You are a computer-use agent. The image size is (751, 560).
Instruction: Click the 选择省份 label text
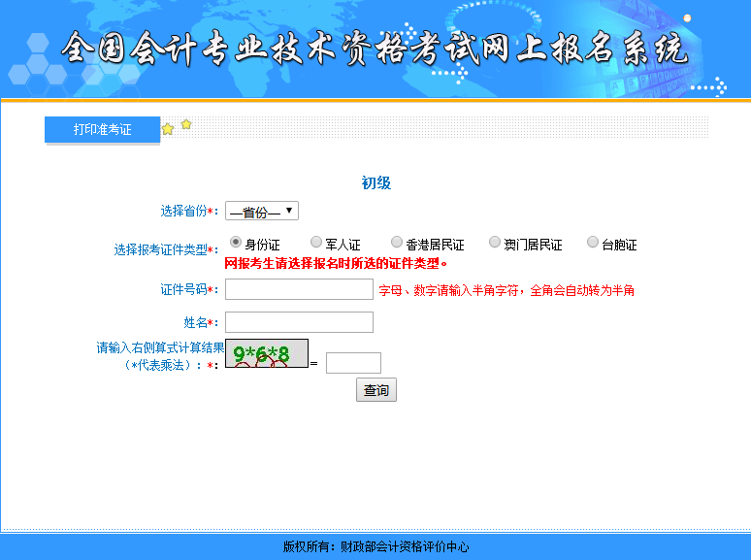[183, 211]
